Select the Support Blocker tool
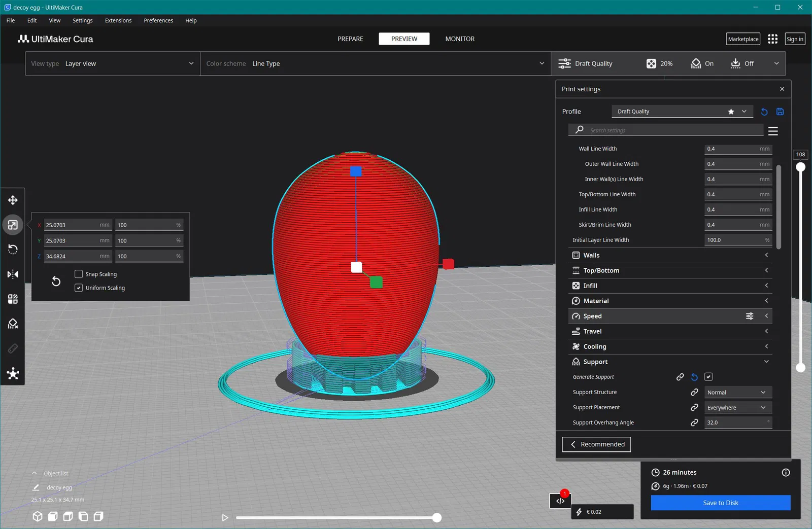This screenshot has width=812, height=529. click(x=13, y=324)
